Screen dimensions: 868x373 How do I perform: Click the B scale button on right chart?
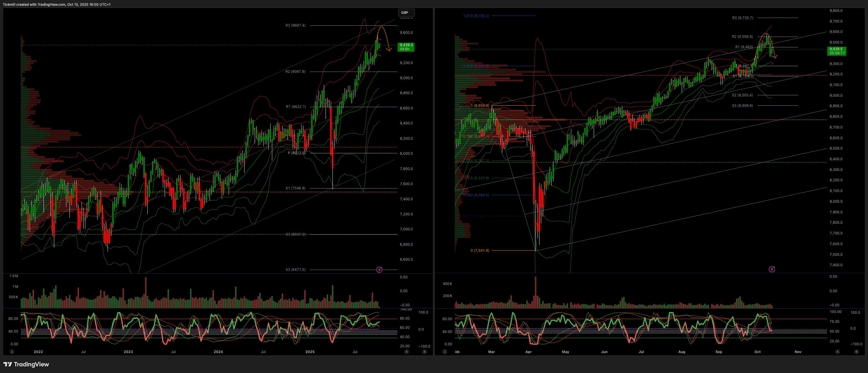pyautogui.click(x=856, y=352)
